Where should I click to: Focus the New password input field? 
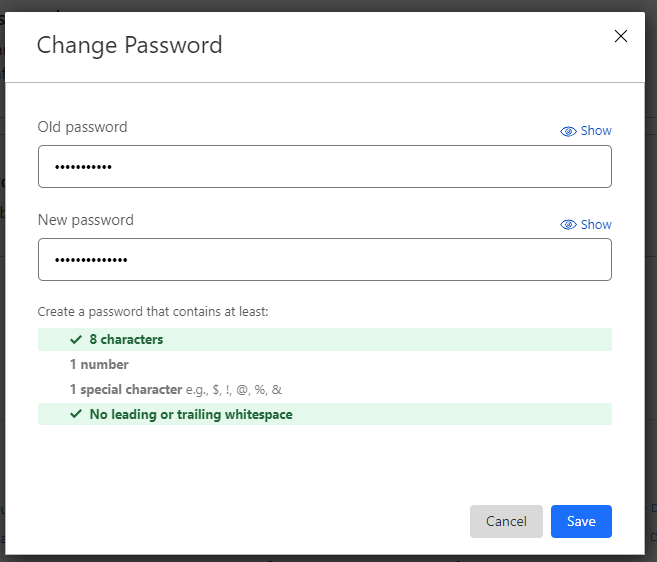[324, 260]
